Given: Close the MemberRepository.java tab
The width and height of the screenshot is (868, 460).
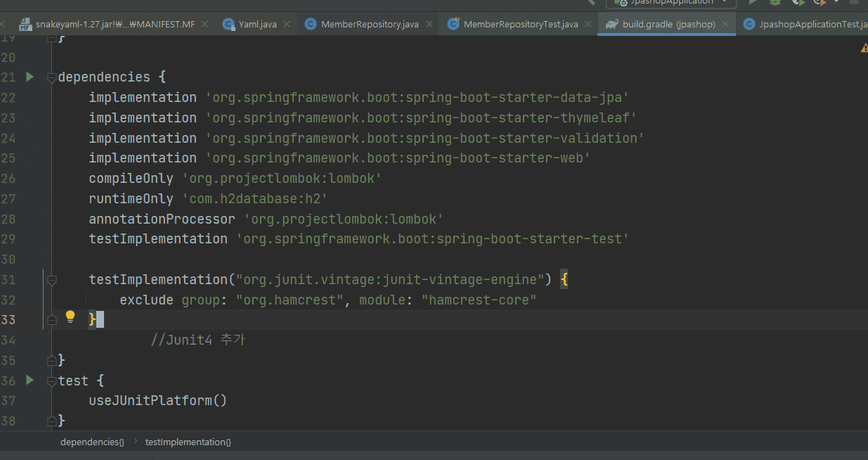Looking at the screenshot, I should click(429, 24).
